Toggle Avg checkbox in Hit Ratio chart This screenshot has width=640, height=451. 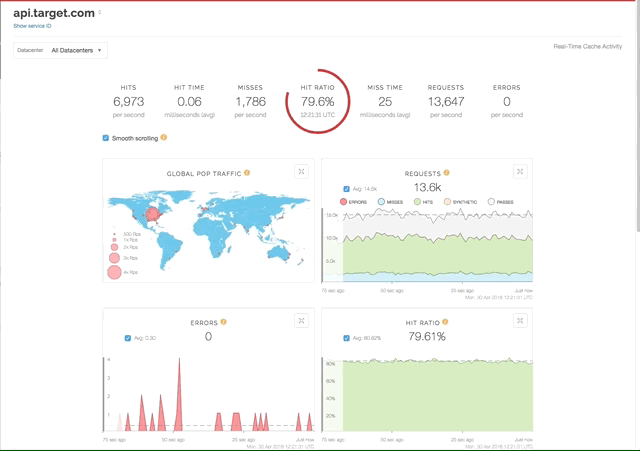(346, 338)
